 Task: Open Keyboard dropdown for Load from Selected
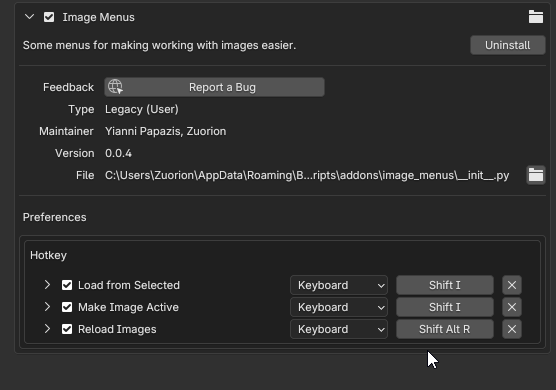click(339, 285)
